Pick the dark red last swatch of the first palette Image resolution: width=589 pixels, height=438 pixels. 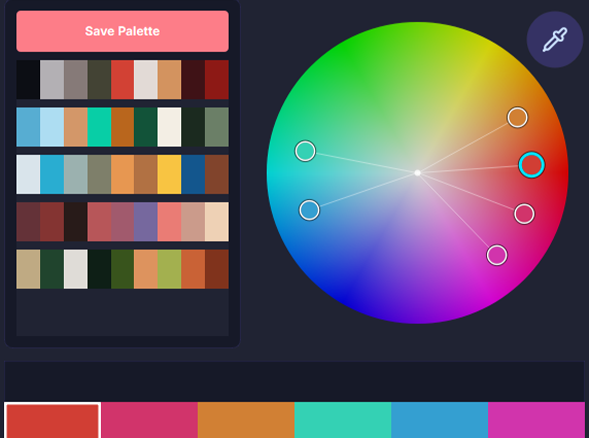tap(217, 80)
